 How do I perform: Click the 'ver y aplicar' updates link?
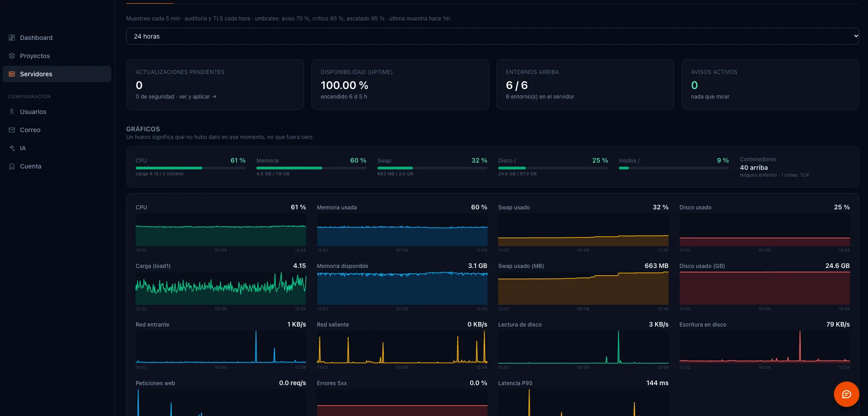click(197, 97)
